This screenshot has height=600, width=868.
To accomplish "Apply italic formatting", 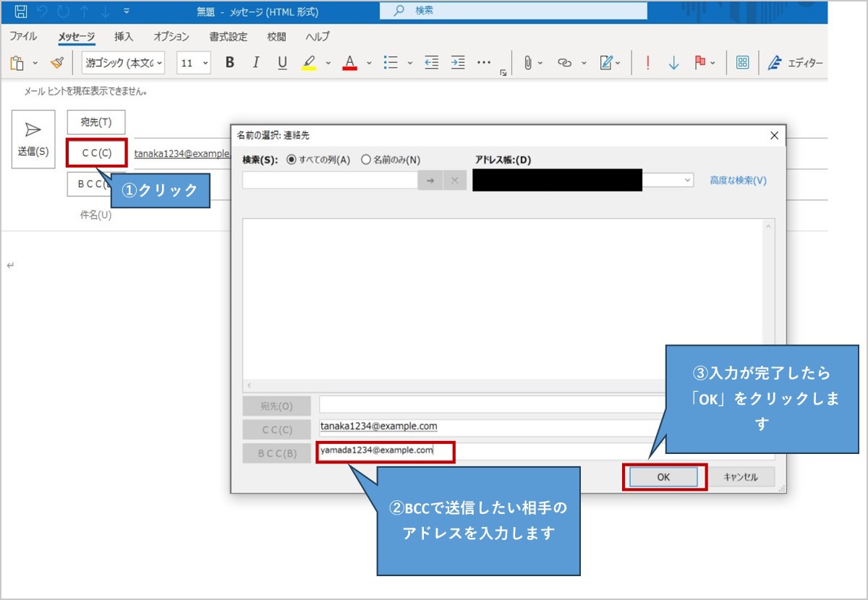I will [x=255, y=63].
